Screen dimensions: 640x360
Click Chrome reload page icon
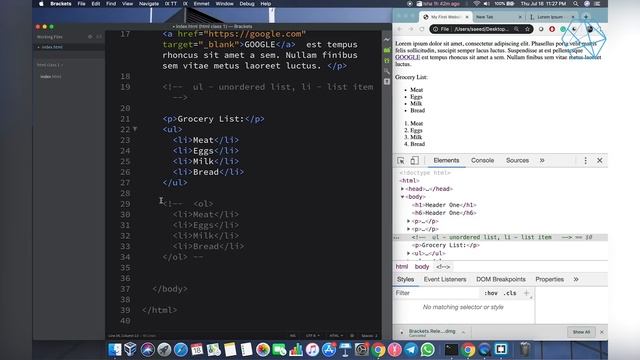[422, 29]
